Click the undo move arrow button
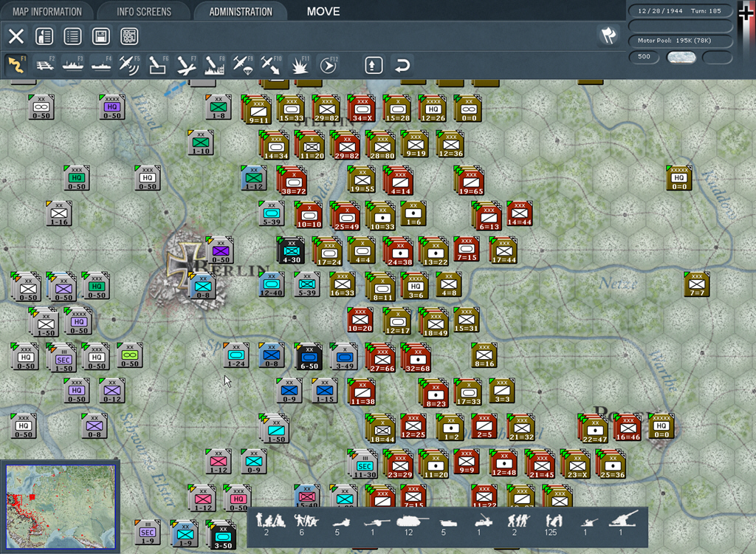Image resolution: width=756 pixels, height=554 pixels. (402, 65)
